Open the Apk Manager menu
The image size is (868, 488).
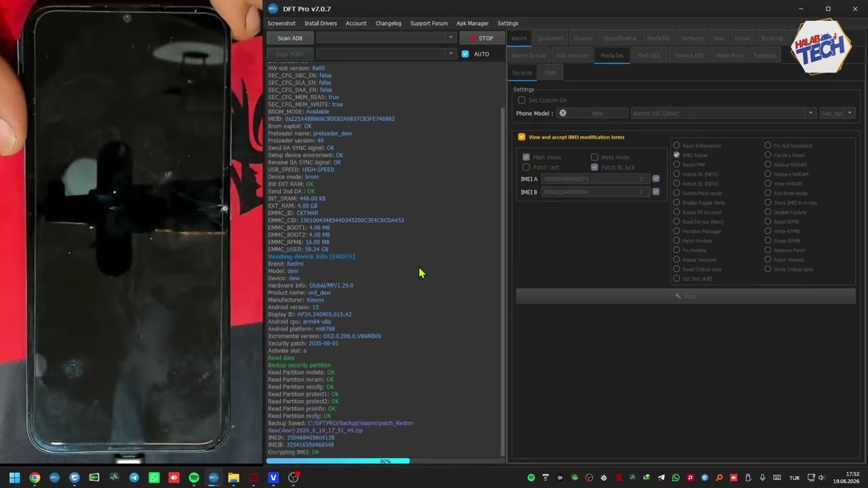coord(473,24)
